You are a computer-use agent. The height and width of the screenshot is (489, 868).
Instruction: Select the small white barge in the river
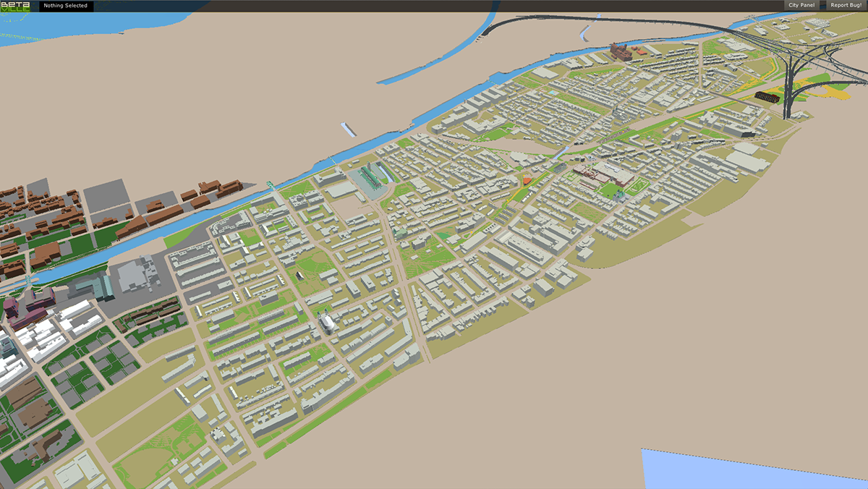(349, 129)
